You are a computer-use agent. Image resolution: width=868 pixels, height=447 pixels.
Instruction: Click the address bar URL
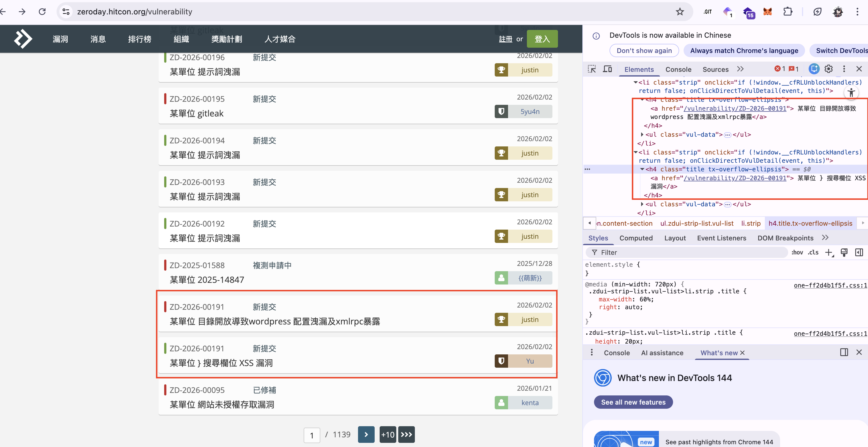click(x=134, y=12)
